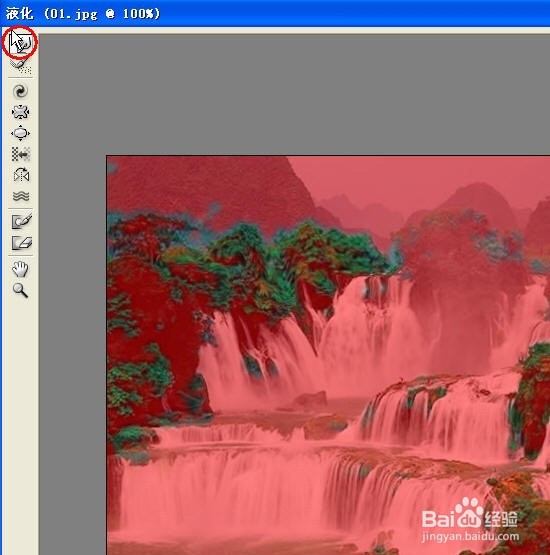This screenshot has height=555, width=550.
Task: Activate the Freeze Mask tool
Action: pos(22,221)
